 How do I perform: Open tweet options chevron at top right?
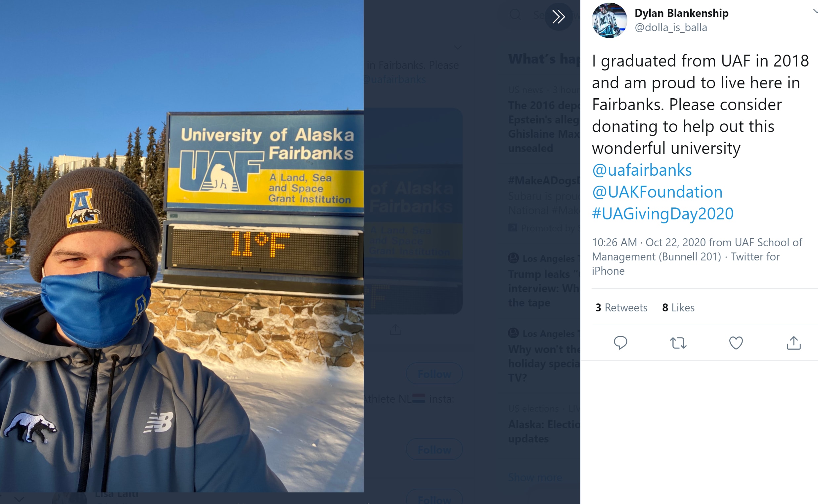pyautogui.click(x=815, y=12)
